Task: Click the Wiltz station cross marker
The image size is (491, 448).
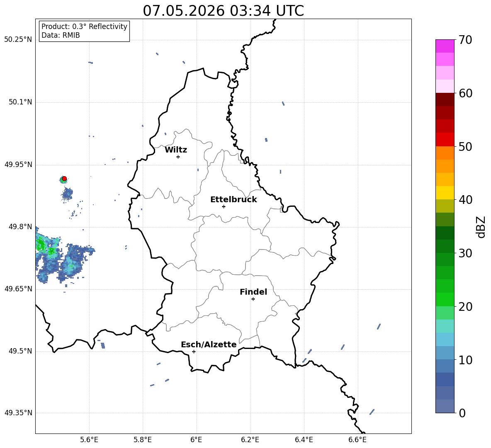Action: pyautogui.click(x=178, y=157)
